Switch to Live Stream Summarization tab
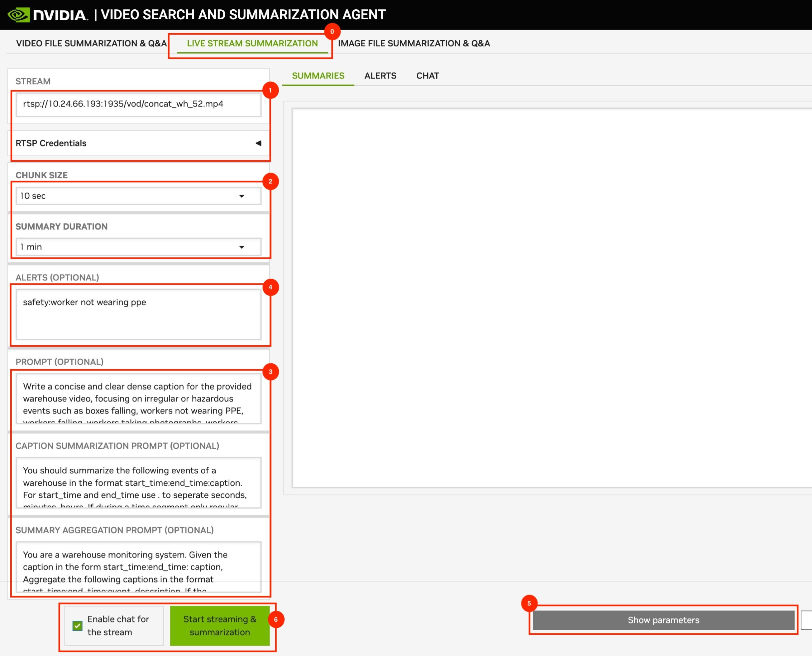 252,44
